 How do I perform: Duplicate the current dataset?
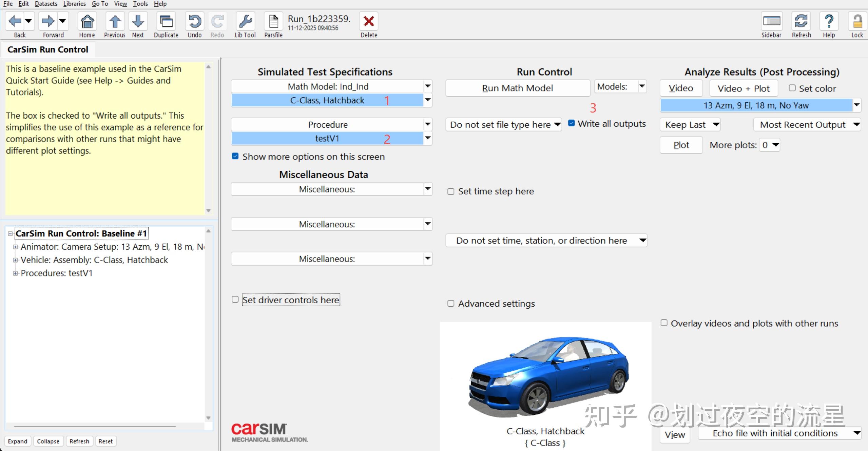[166, 21]
